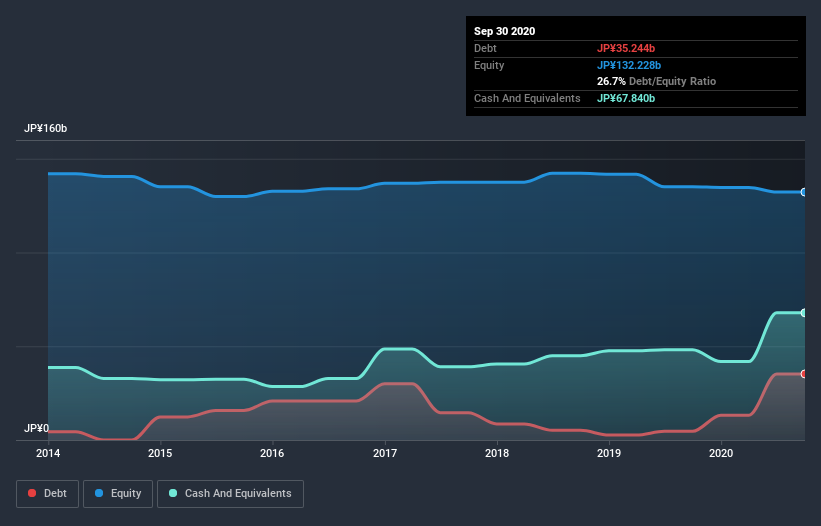Click the 2016 x-axis label
The image size is (821, 526).
(x=272, y=453)
